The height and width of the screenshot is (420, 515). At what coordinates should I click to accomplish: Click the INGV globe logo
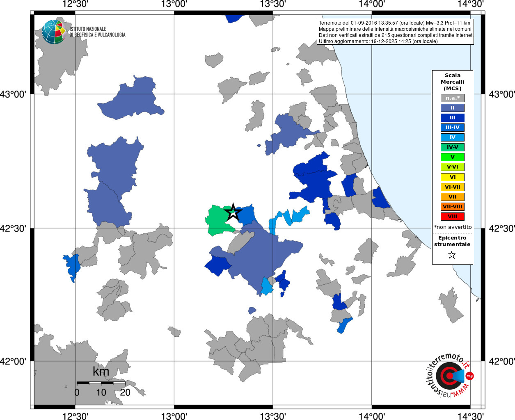pyautogui.click(x=54, y=32)
